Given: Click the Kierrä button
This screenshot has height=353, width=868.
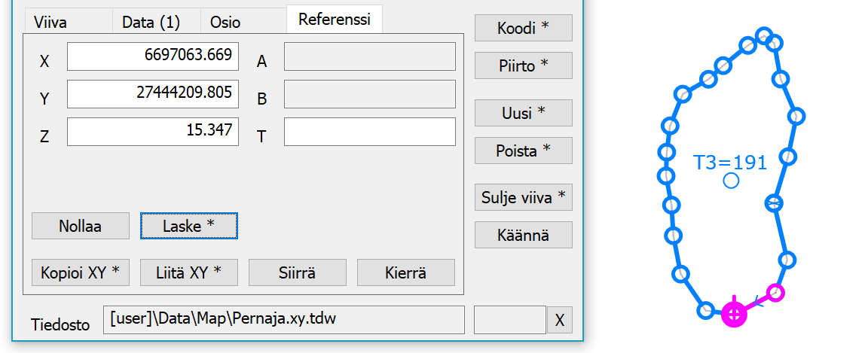Looking at the screenshot, I should 406,272.
